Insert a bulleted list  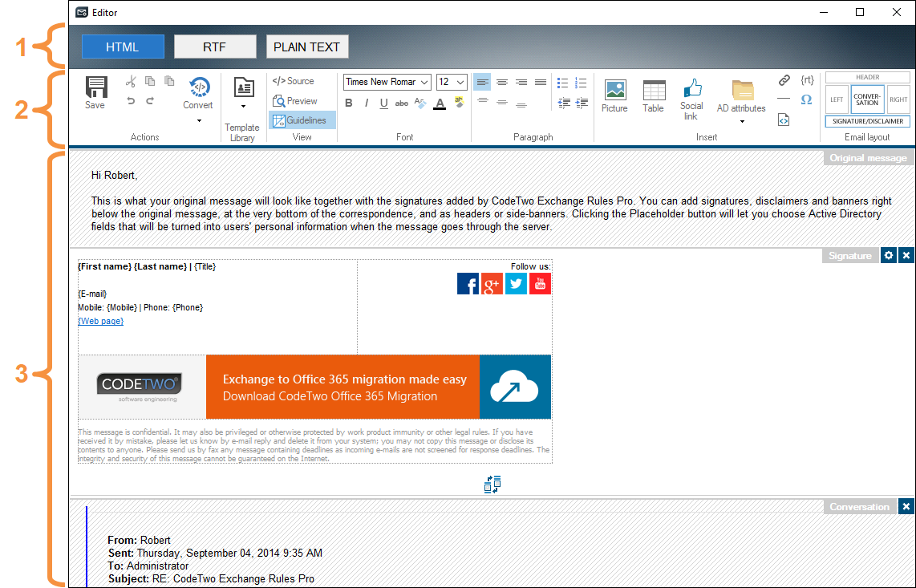[x=562, y=83]
